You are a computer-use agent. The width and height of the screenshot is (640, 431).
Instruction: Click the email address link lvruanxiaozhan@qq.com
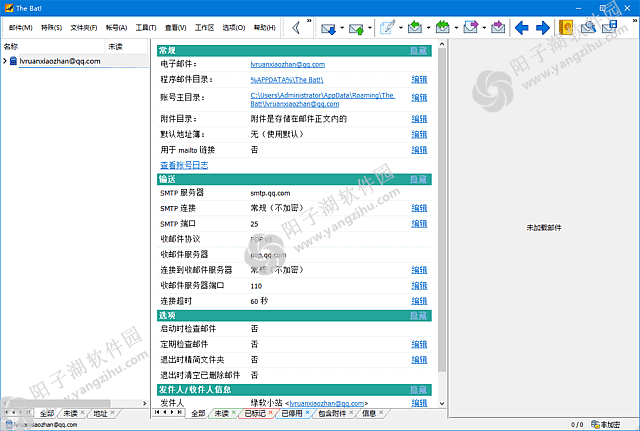(x=288, y=64)
